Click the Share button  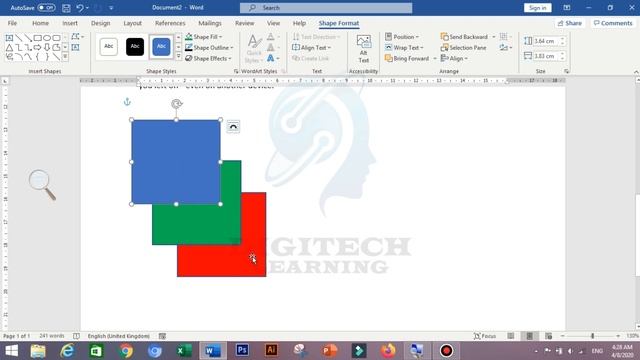pyautogui.click(x=570, y=23)
